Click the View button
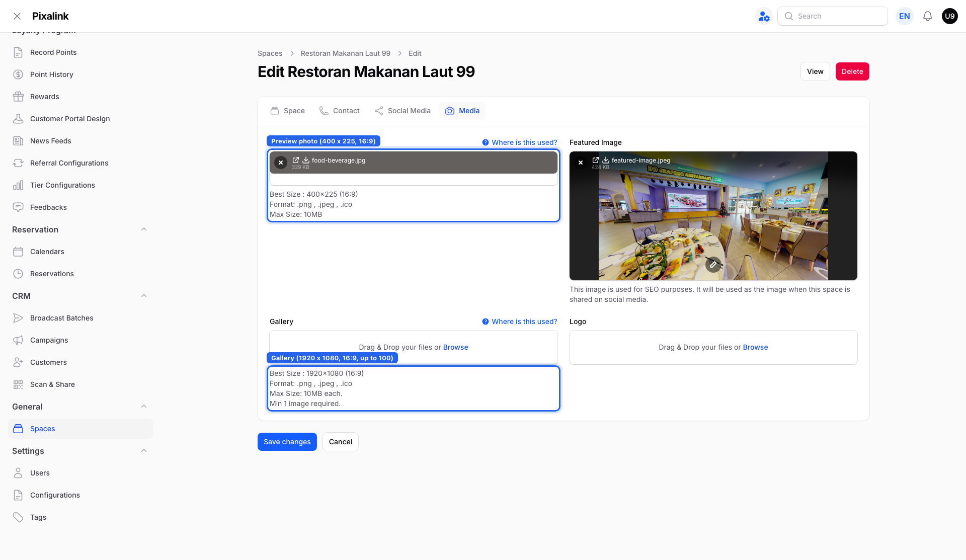 (815, 71)
